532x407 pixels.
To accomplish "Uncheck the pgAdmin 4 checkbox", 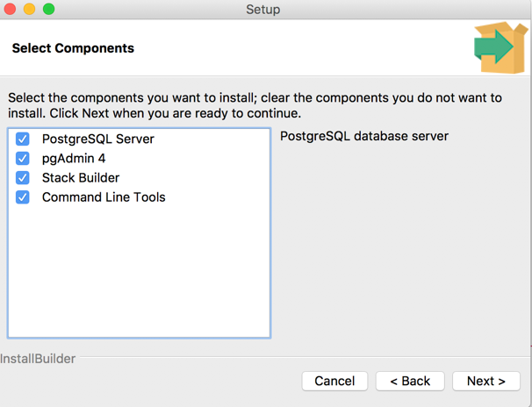I will click(x=23, y=159).
